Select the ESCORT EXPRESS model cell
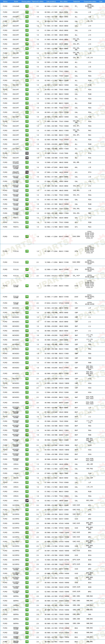The width and height of the screenshot is (105, 644). [x=16, y=172]
